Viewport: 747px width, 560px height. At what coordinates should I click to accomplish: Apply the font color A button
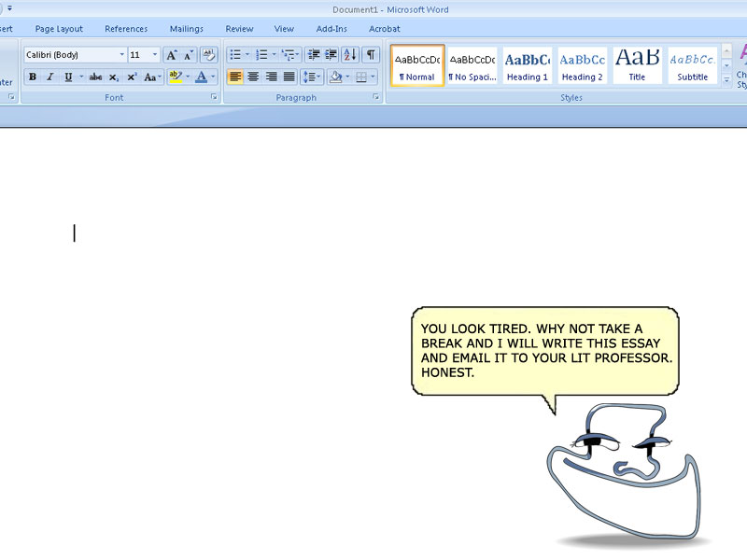pos(202,77)
